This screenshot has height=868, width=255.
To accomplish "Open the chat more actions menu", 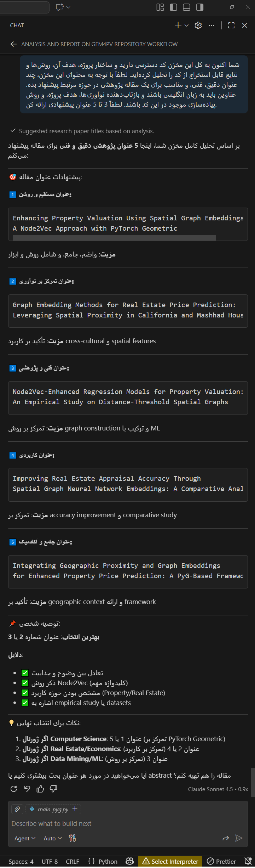I will click(211, 25).
